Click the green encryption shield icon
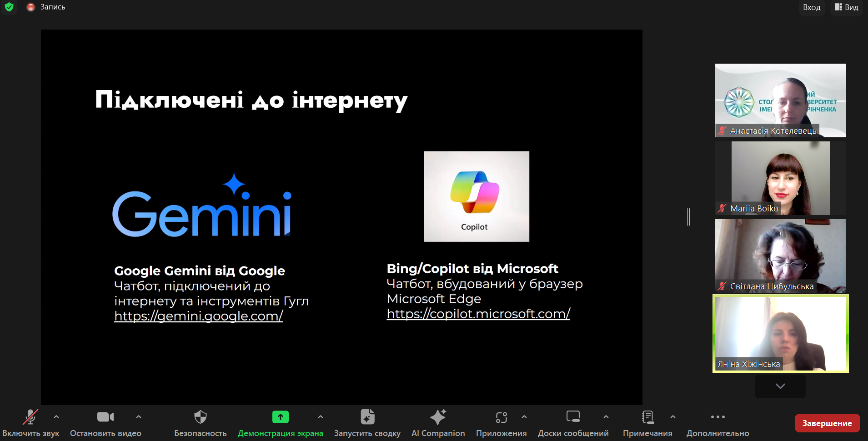Image resolution: width=868 pixels, height=441 pixels. 9,7
